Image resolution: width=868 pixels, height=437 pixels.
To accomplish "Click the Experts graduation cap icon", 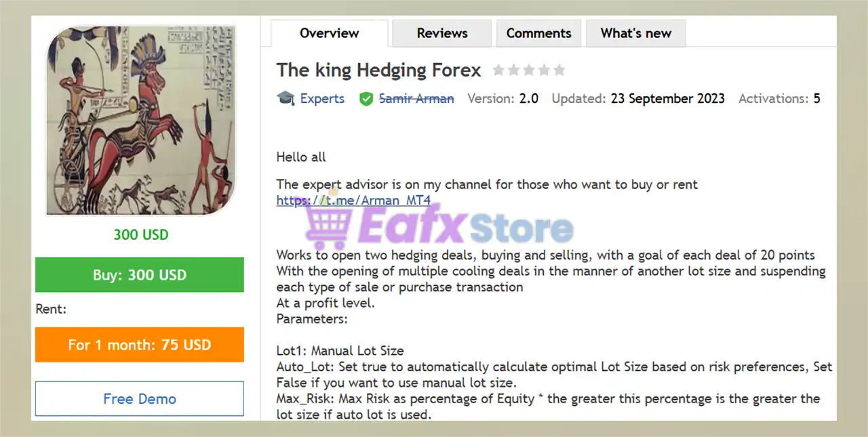I will 285,98.
